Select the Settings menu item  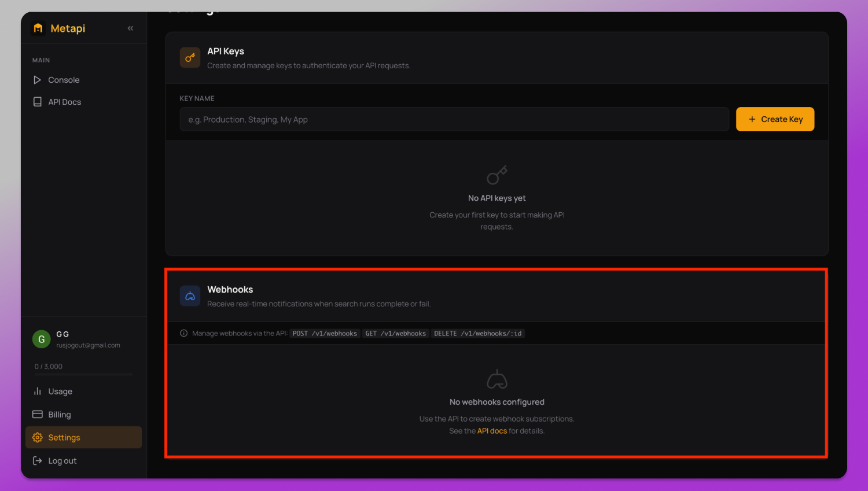[x=83, y=437]
